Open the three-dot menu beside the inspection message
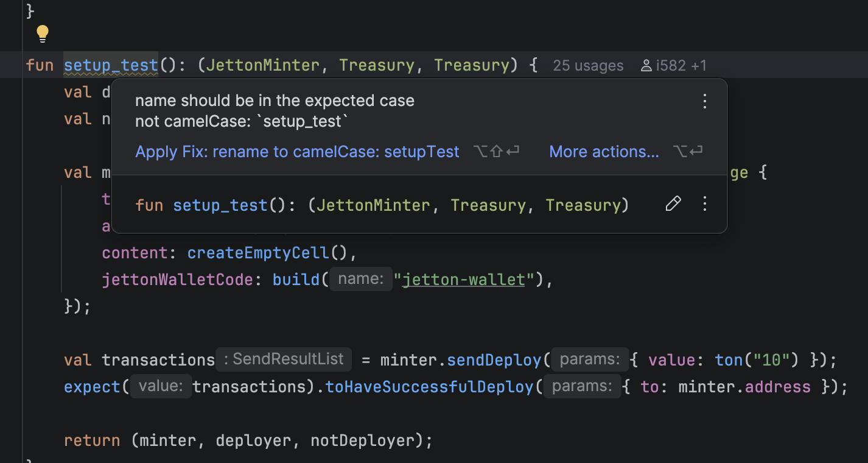This screenshot has width=868, height=463. (x=704, y=101)
